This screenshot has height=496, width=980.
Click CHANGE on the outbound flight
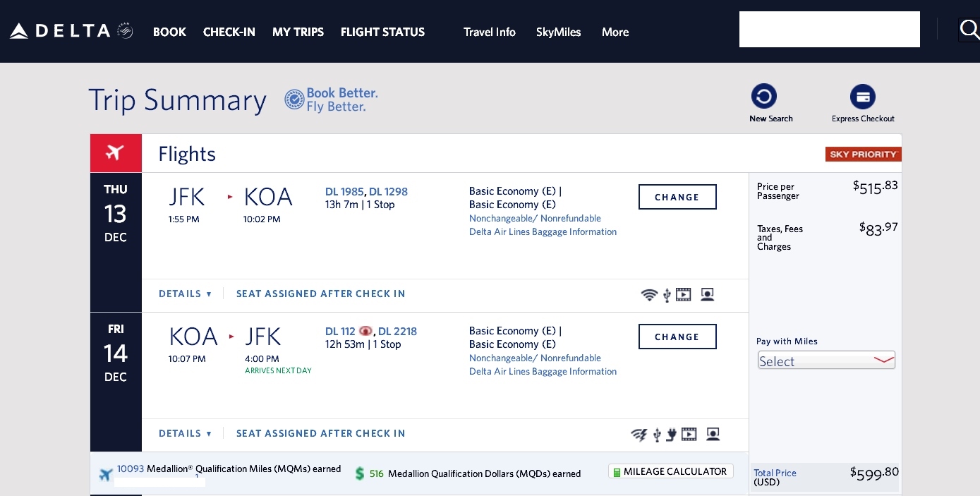tap(677, 197)
